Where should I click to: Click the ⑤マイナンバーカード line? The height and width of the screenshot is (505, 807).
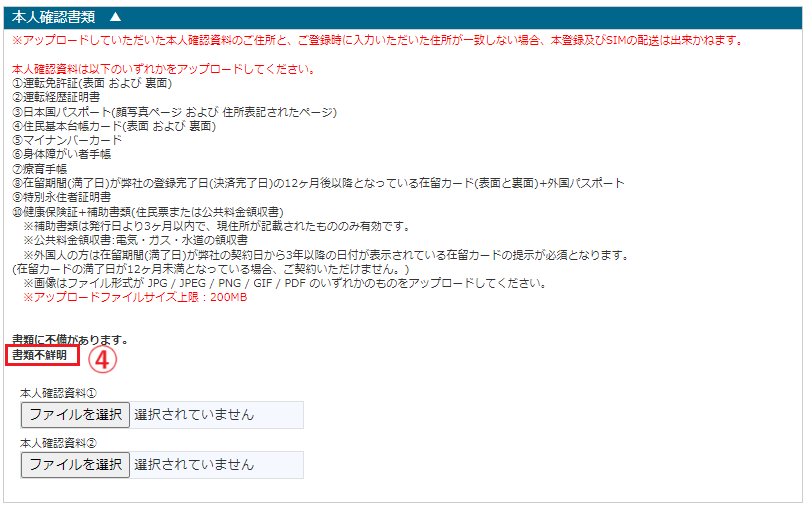click(x=67, y=140)
